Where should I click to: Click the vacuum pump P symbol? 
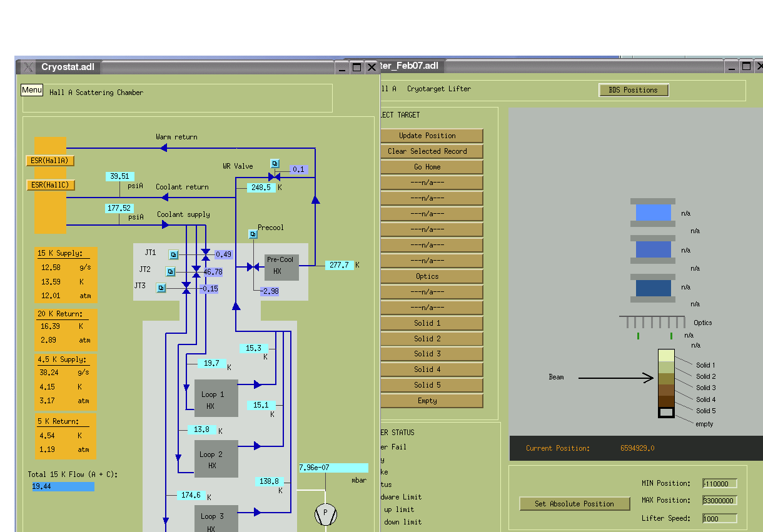(x=325, y=514)
